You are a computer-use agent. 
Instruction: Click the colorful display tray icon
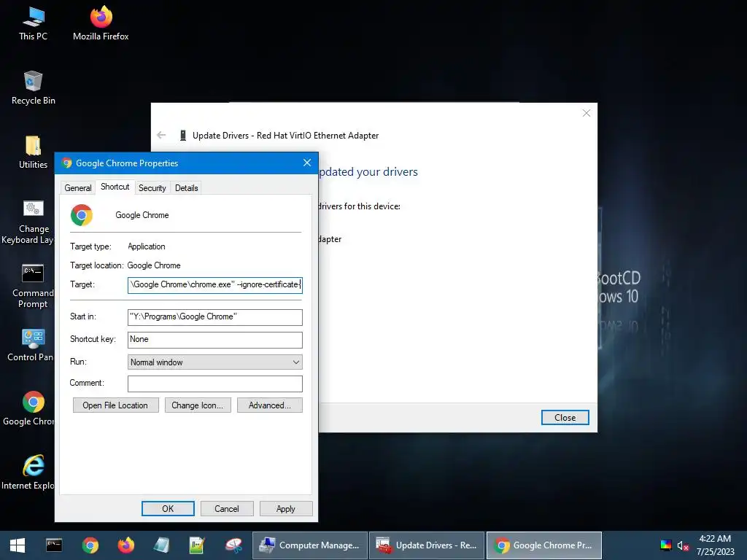click(666, 545)
